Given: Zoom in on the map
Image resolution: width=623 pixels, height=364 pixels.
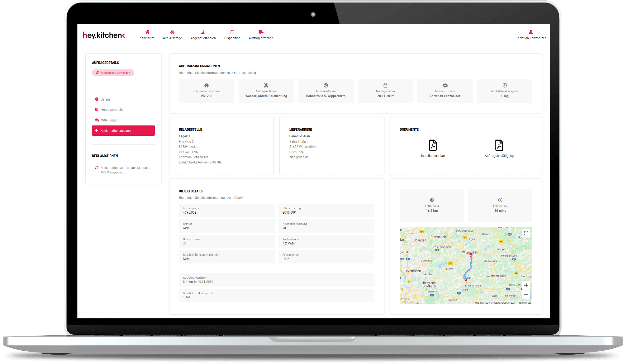Looking at the screenshot, I should [526, 285].
